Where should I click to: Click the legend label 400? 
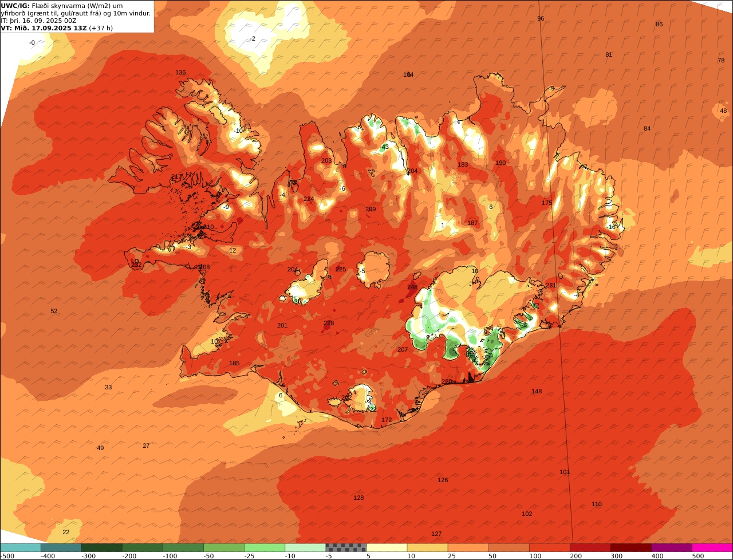(657, 556)
